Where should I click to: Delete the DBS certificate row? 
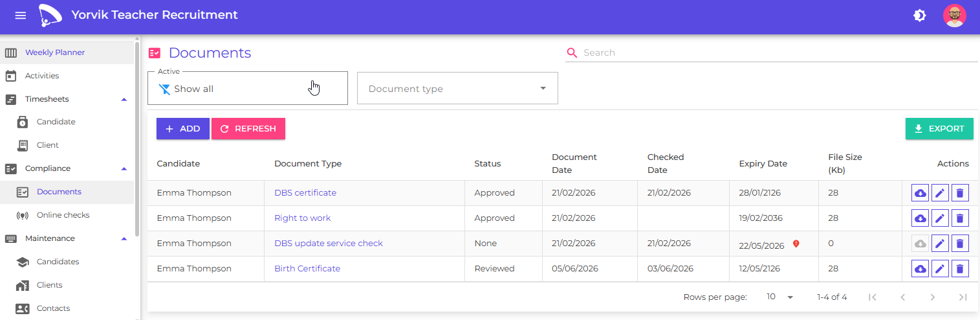pyautogui.click(x=960, y=192)
